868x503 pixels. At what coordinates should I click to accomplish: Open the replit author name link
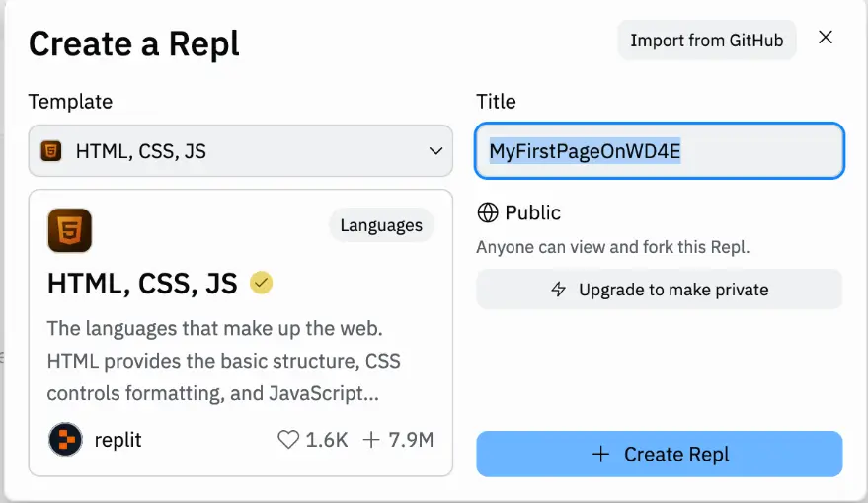pyautogui.click(x=118, y=440)
